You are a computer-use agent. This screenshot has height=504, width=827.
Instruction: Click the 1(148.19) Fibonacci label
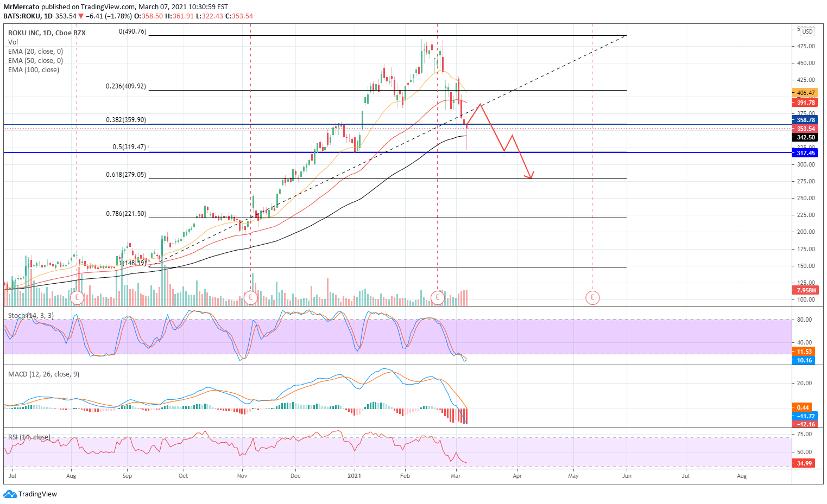point(133,263)
